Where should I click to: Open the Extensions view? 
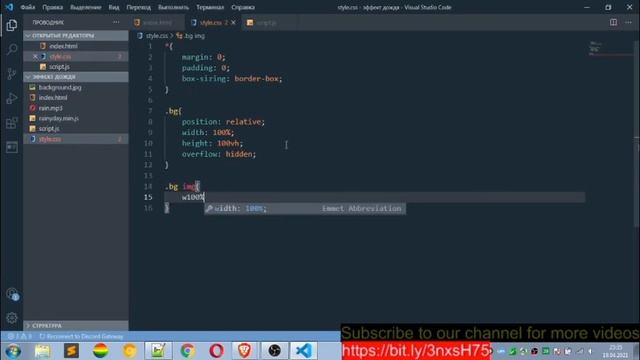point(12,122)
